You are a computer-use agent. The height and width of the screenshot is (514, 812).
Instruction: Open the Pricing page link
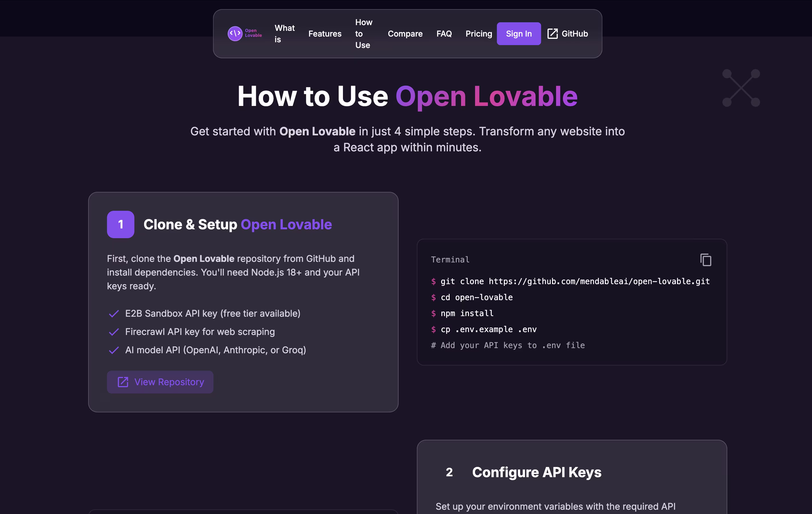pos(478,34)
